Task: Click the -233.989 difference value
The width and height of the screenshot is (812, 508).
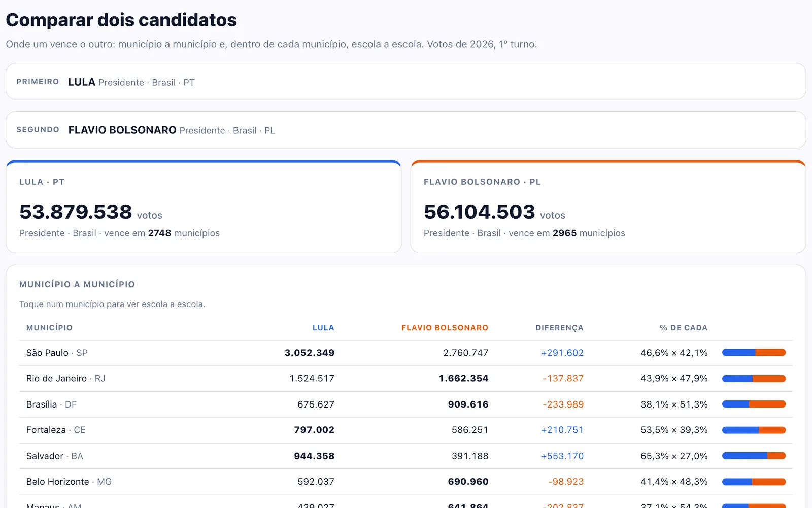Action: (563, 404)
